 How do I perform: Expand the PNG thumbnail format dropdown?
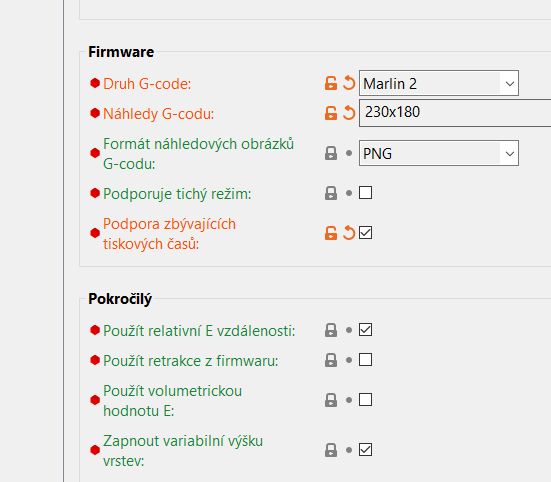click(x=439, y=153)
